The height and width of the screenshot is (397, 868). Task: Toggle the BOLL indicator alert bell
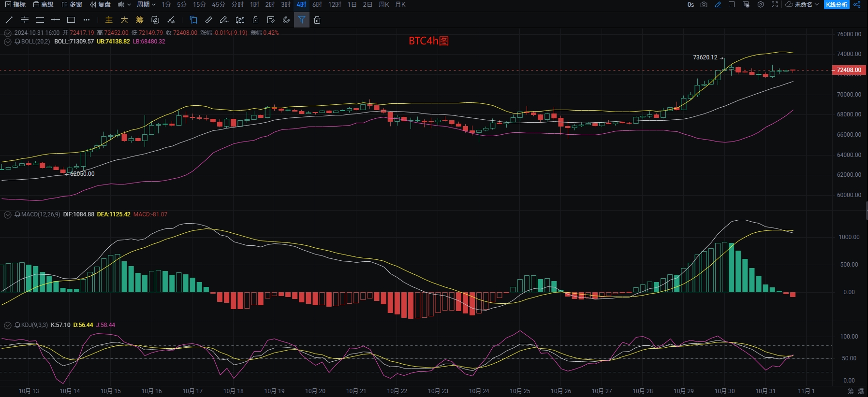click(x=17, y=42)
